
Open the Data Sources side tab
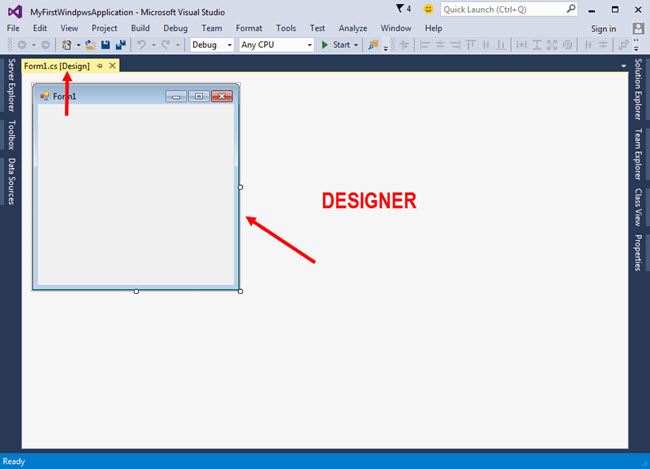pyautogui.click(x=11, y=181)
